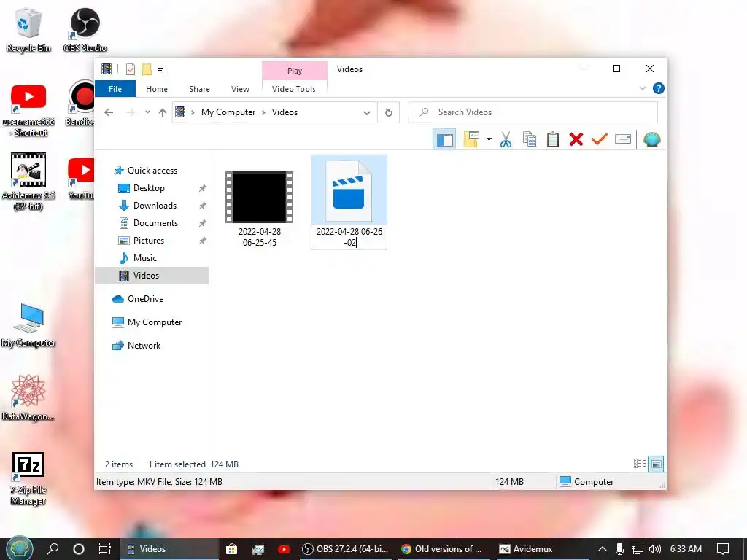Open Desktop in navigation pane
This screenshot has height=560, width=747.
(149, 188)
